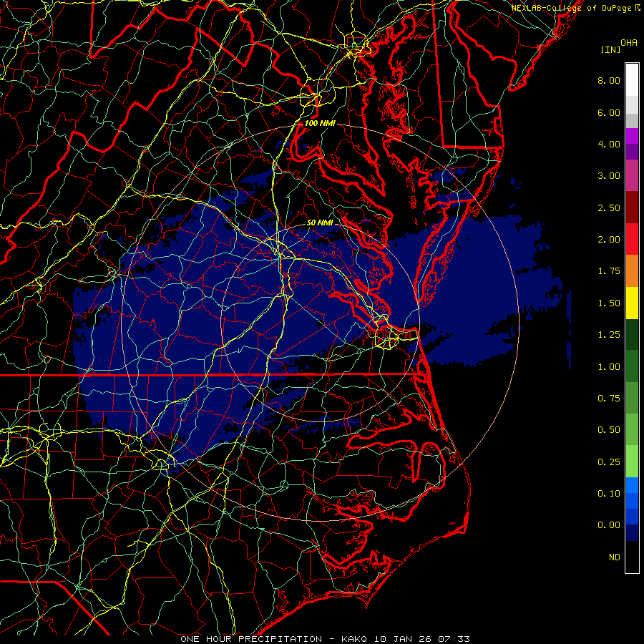Screen dimensions: 644x644
Task: Click the 1.00 legend value
Action: click(609, 367)
